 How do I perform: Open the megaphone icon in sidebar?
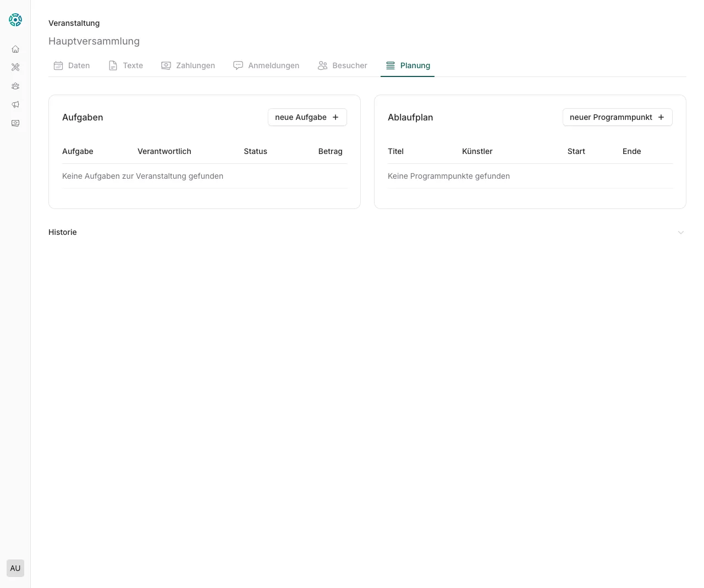pos(15,105)
